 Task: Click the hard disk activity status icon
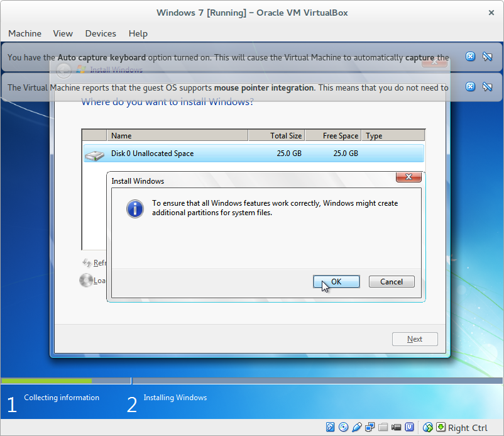coord(330,427)
